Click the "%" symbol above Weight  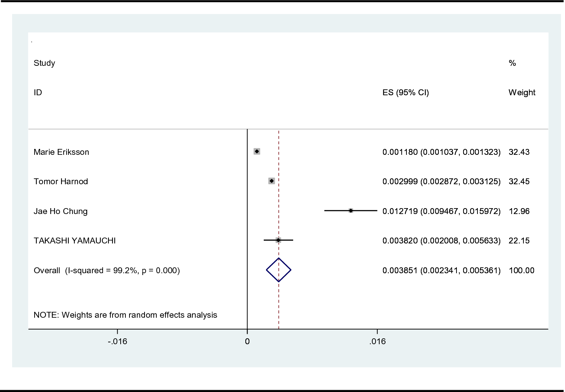click(512, 63)
